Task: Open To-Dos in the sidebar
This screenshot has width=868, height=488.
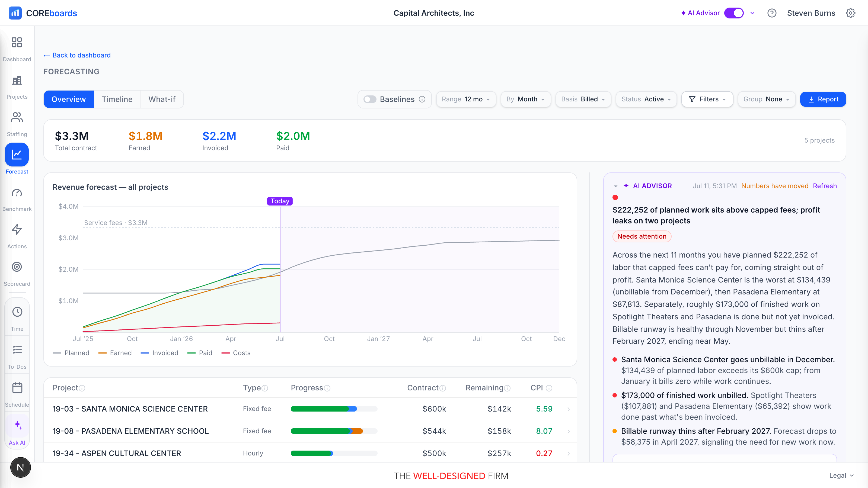Action: pos(17,357)
